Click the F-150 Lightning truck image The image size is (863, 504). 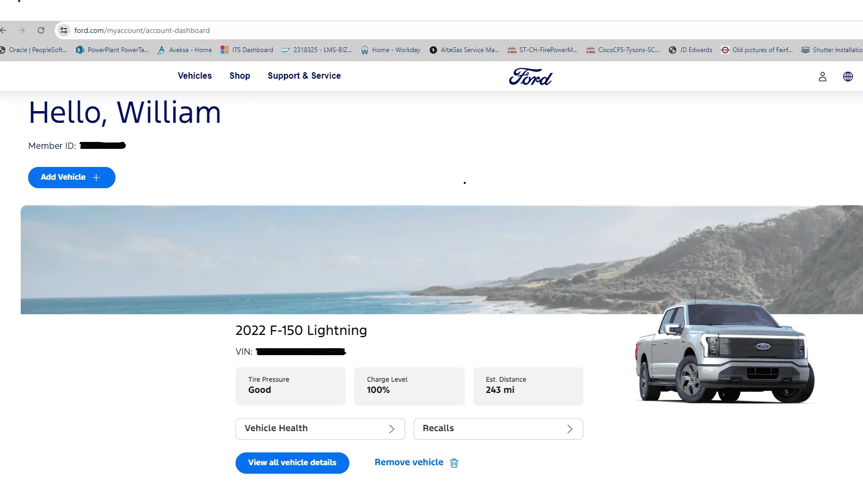(x=725, y=354)
